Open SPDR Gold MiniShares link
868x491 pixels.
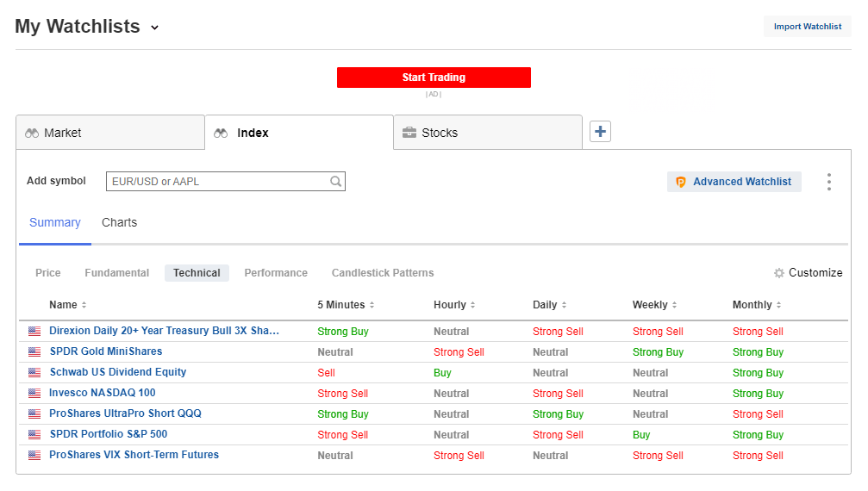tap(106, 351)
